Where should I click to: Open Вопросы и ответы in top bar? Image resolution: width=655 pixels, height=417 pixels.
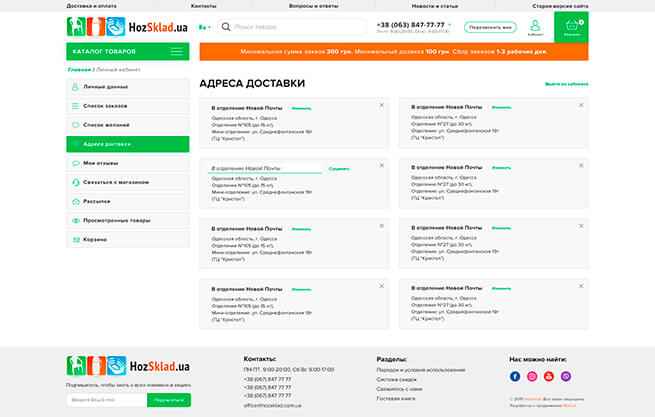(314, 6)
